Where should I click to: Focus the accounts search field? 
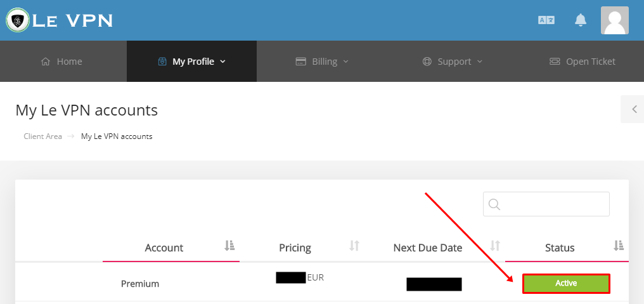point(546,204)
